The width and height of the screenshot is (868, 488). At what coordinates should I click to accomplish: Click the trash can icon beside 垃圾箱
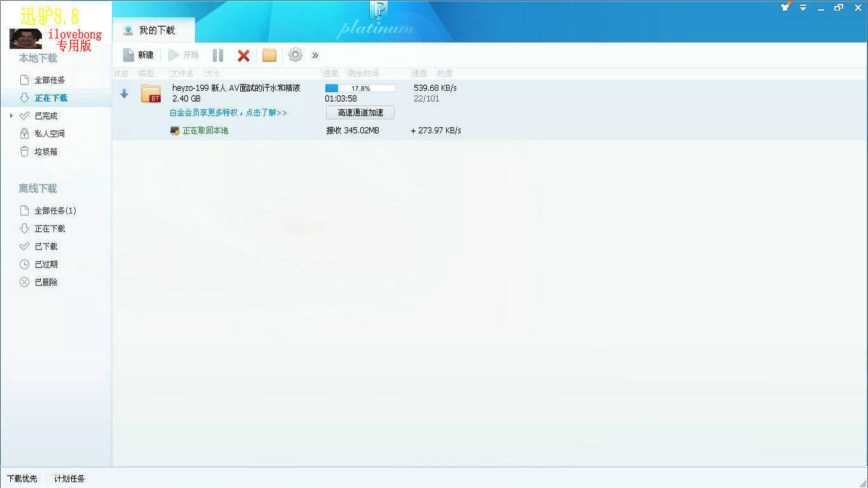click(25, 151)
